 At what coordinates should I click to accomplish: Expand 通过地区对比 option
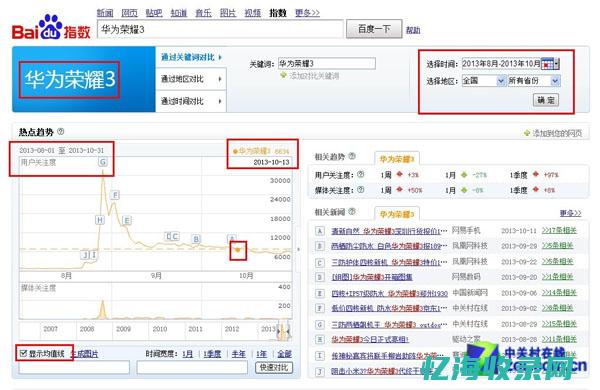191,79
